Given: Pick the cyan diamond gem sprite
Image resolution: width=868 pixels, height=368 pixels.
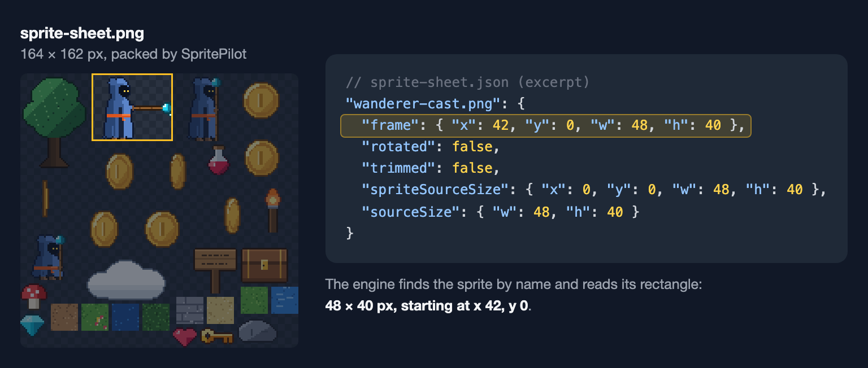Looking at the screenshot, I should (x=32, y=325).
